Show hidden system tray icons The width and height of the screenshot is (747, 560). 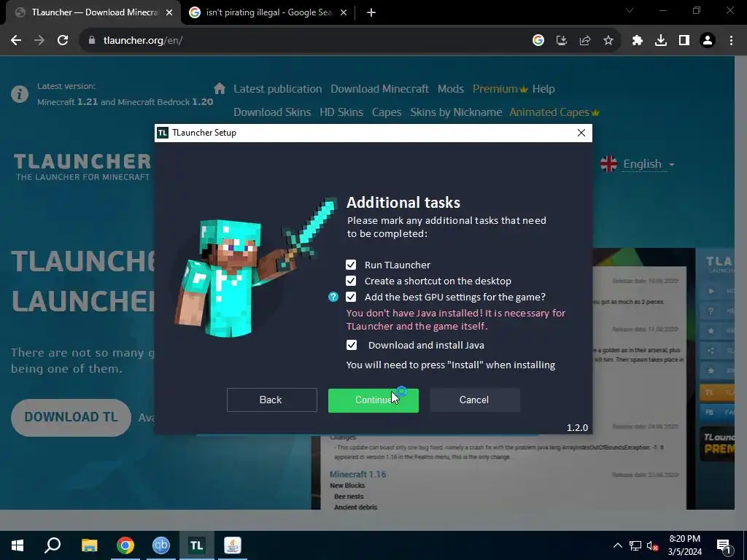click(x=617, y=545)
